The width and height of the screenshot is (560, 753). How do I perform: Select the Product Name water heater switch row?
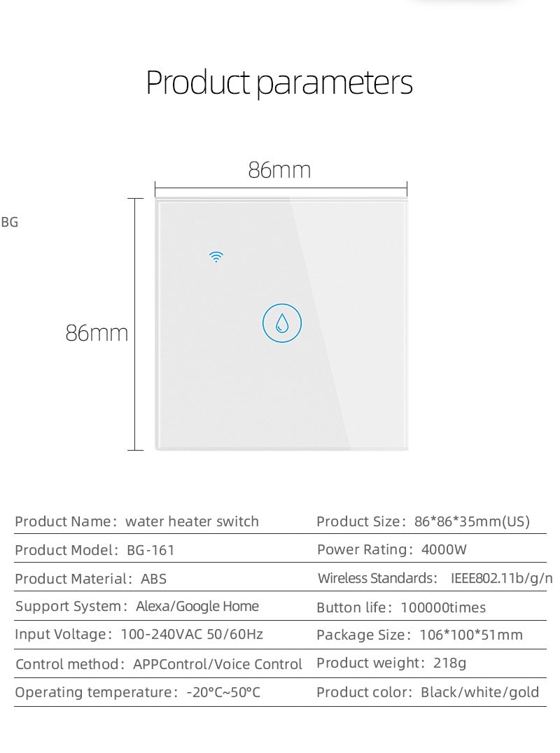click(x=137, y=521)
